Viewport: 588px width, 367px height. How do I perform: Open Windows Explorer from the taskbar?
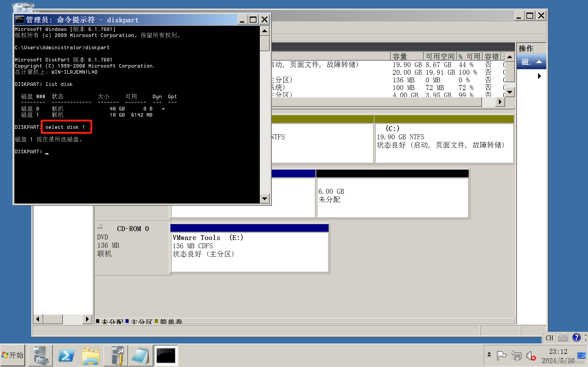91,355
